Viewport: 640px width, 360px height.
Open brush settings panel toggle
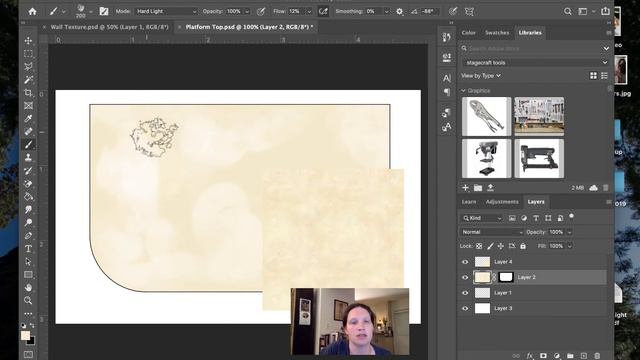104,11
